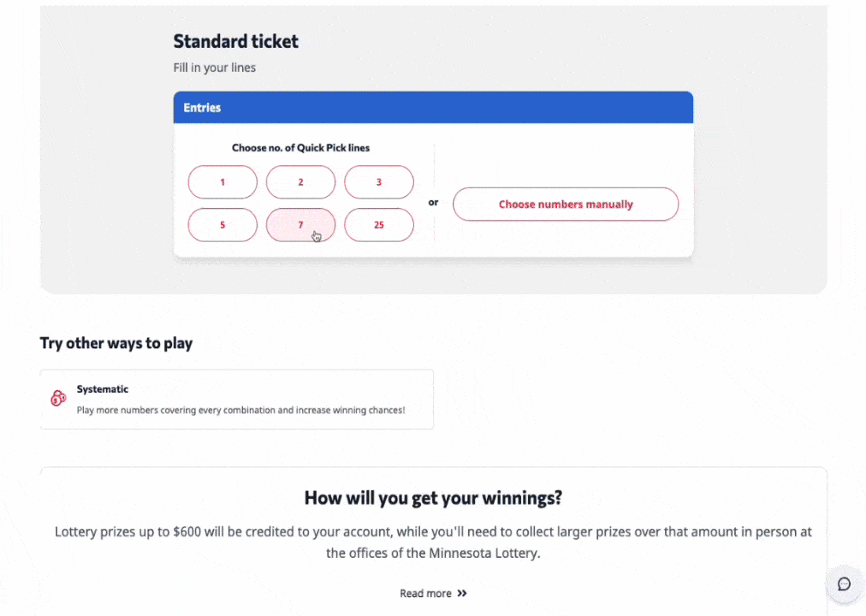Click Choose numbers manually
This screenshot has height=616, width=866.
[x=566, y=204]
